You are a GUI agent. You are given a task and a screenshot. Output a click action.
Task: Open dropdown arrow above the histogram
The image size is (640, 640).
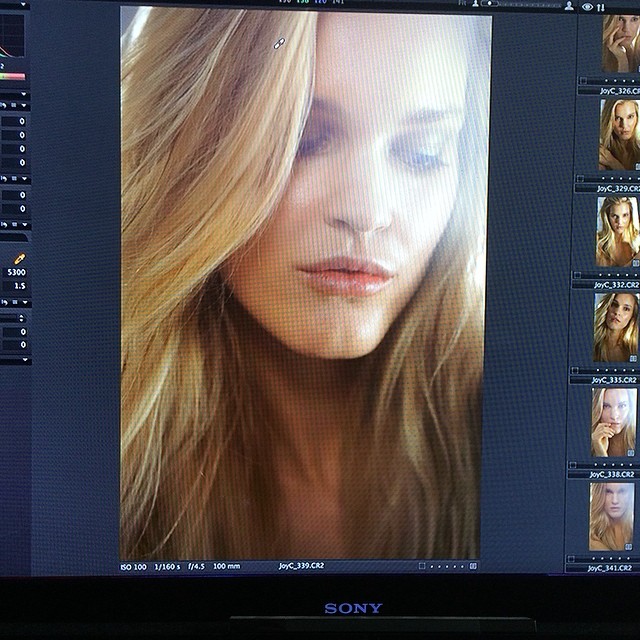(x=23, y=4)
